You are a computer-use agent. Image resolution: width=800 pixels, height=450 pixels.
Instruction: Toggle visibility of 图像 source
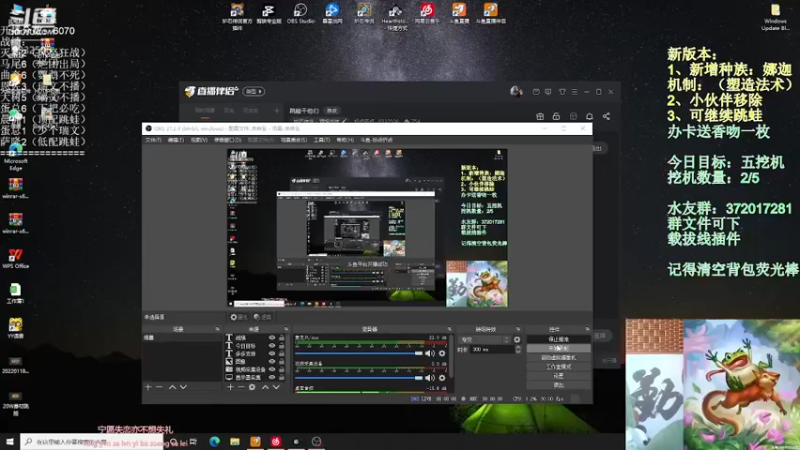click(272, 361)
